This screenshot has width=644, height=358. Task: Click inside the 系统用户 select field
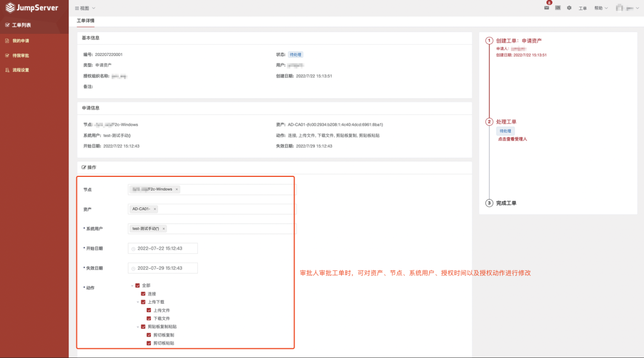pos(212,229)
